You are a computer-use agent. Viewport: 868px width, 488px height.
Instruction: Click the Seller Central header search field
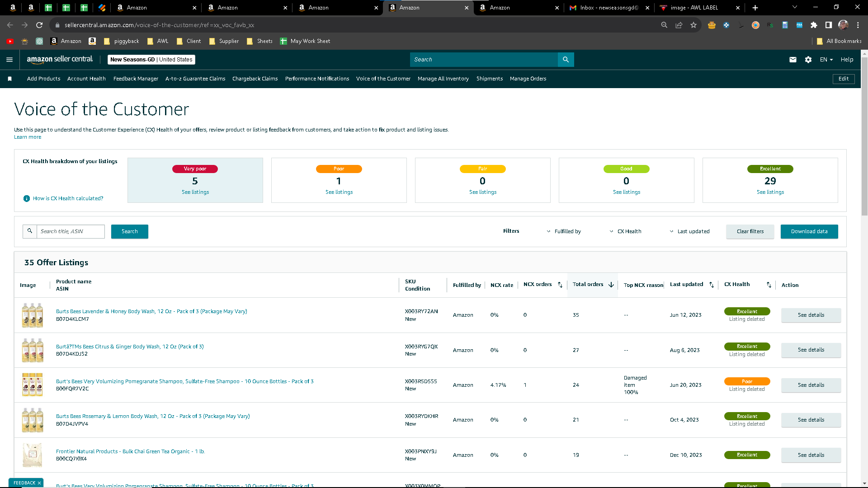(x=484, y=60)
